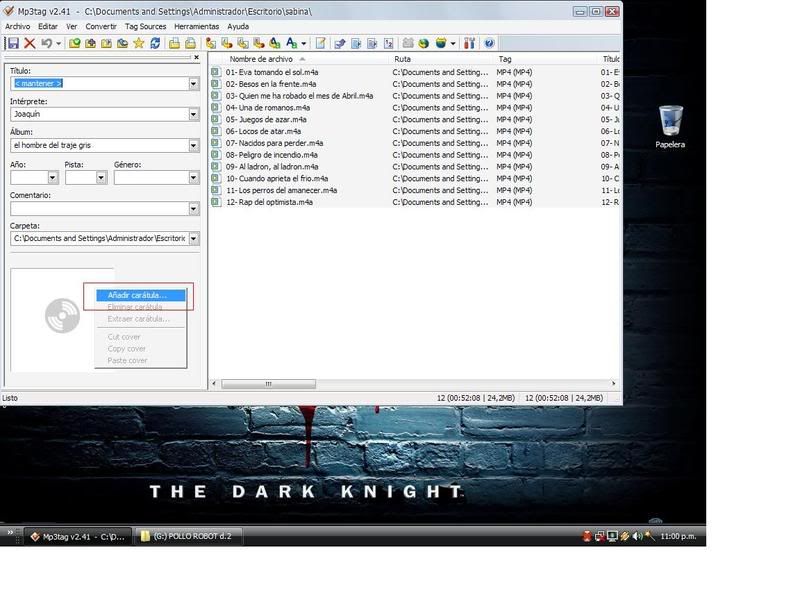This screenshot has height=600, width=800.
Task: Select file 07- Nacidos para perder.m4a
Action: pyautogui.click(x=274, y=143)
